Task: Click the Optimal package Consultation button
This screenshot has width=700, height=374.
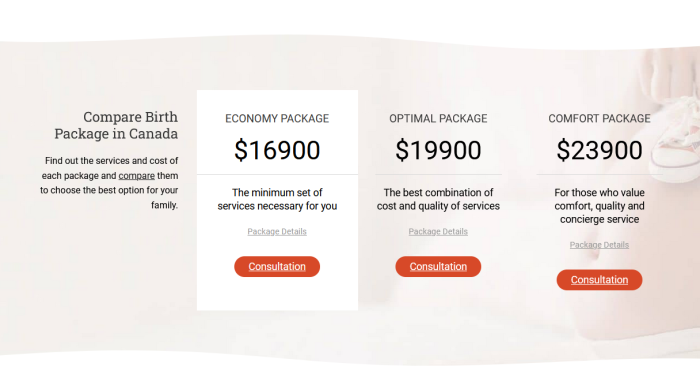Action: 438,266
